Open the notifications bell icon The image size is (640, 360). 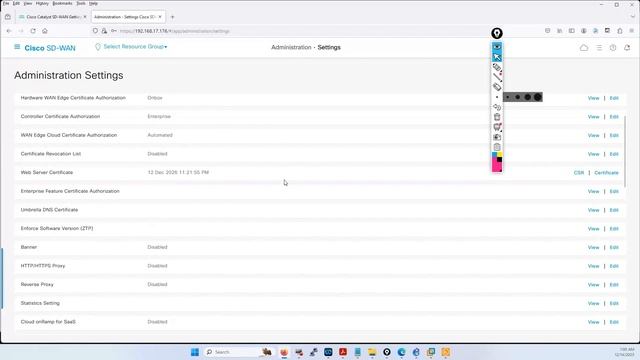(x=627, y=48)
